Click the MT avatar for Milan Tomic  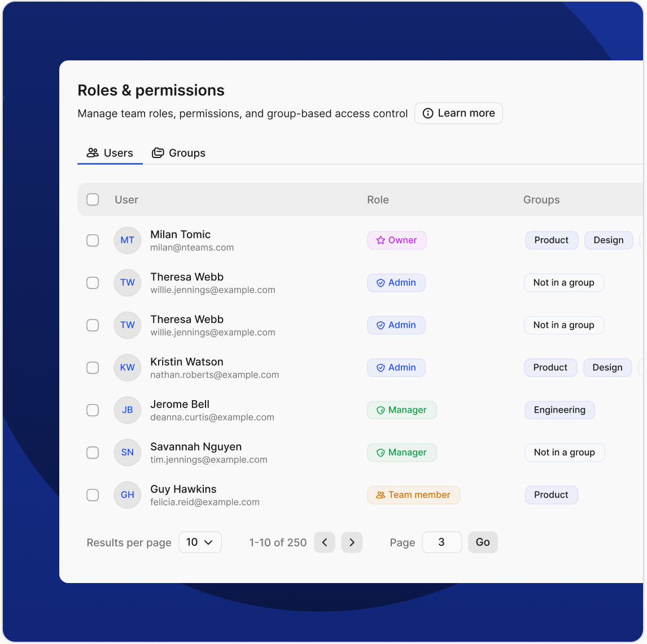[127, 240]
